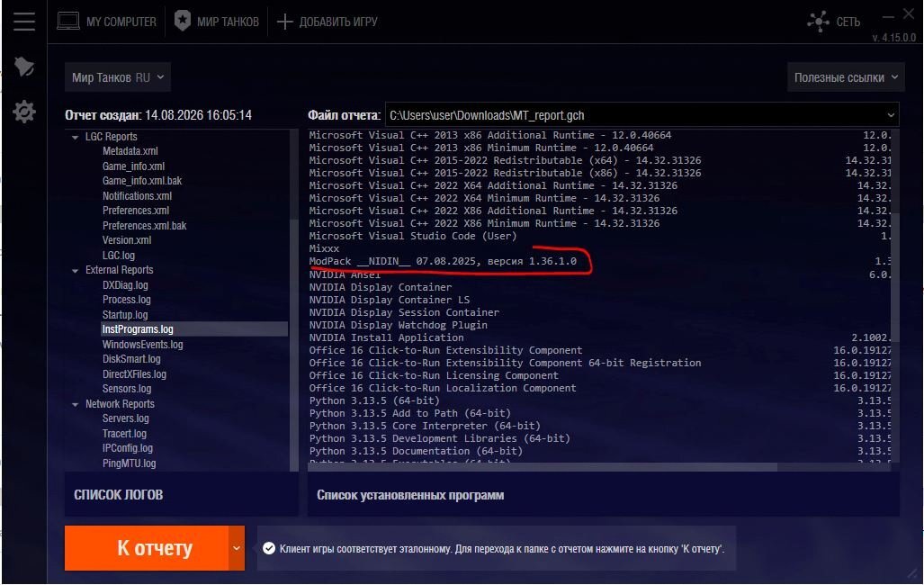Click the К отчету button
This screenshot has width=924, height=585.
click(x=146, y=548)
